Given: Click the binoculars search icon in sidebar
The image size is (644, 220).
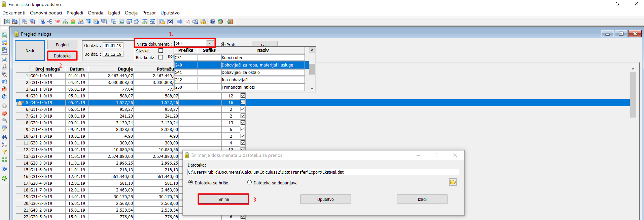Looking at the screenshot, I should [x=4, y=137].
